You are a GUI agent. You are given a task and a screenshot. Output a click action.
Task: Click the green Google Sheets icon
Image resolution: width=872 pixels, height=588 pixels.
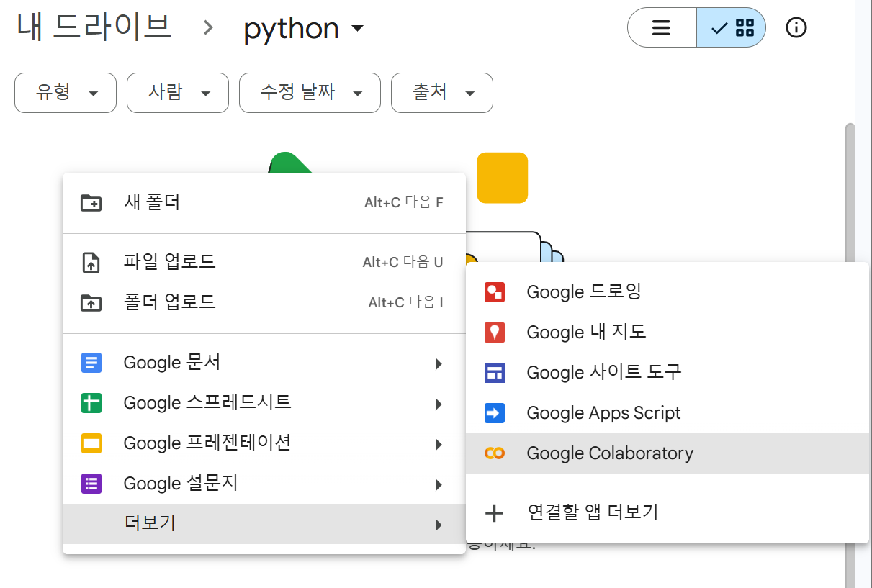pos(91,403)
